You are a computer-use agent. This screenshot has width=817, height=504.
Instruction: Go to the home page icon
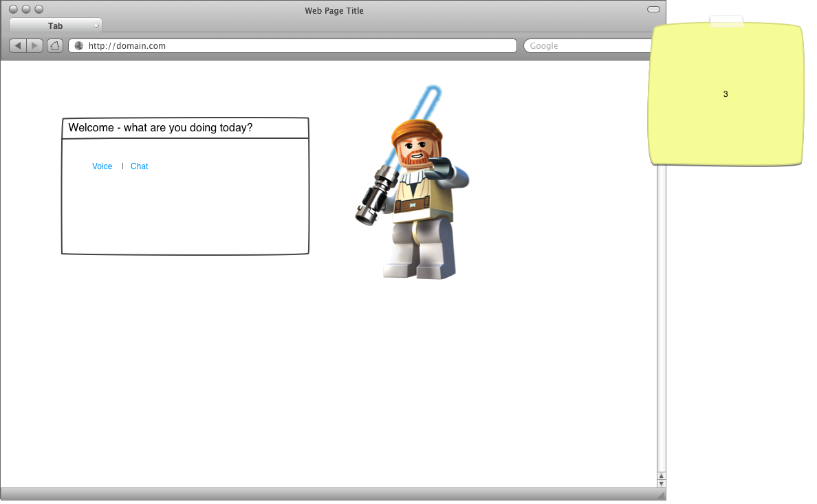55,46
